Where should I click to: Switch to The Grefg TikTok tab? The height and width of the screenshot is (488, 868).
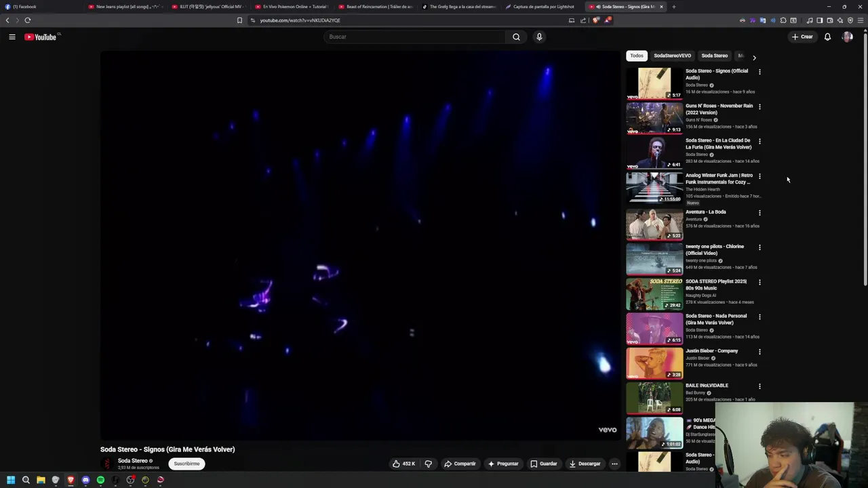click(x=459, y=7)
